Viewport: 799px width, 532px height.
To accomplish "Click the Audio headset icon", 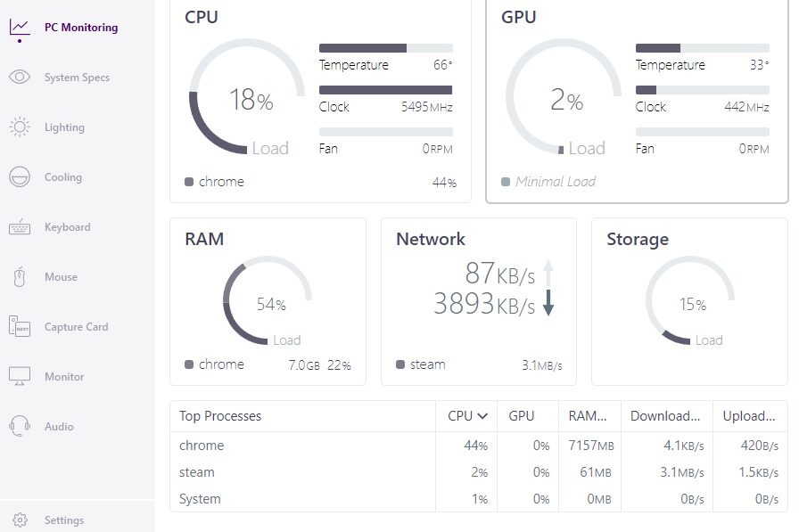I will (x=20, y=427).
